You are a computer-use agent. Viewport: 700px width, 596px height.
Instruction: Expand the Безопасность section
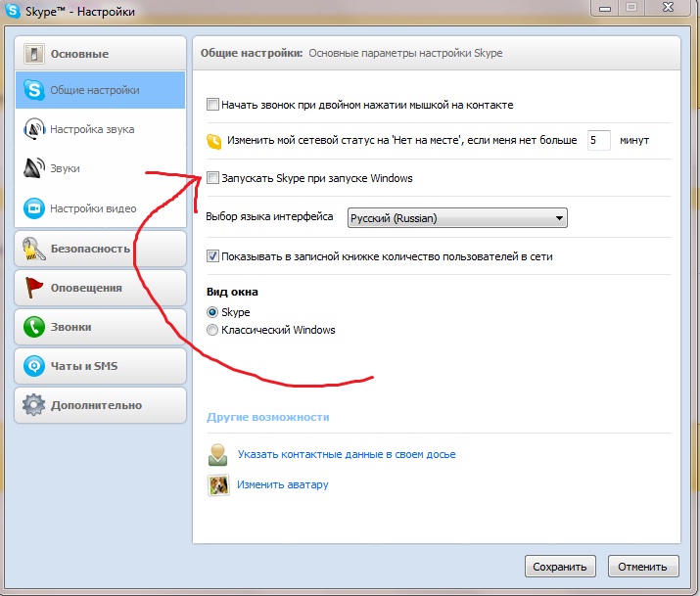click(x=101, y=249)
